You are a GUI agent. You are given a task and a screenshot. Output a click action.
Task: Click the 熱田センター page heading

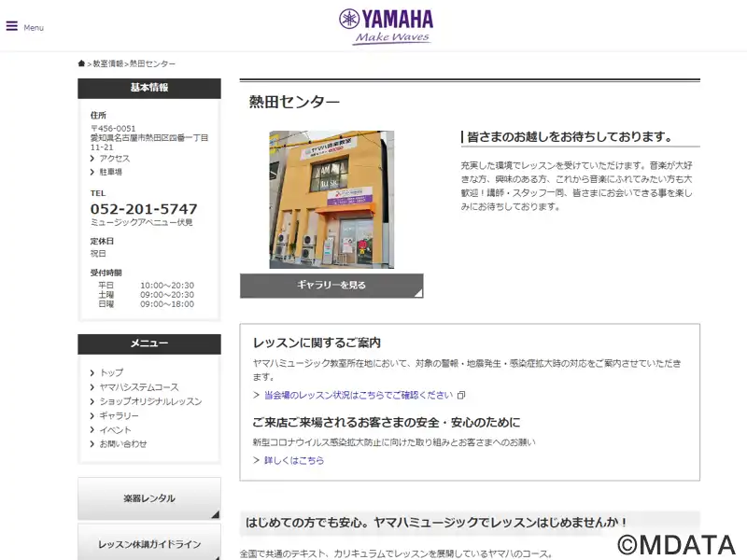pyautogui.click(x=294, y=102)
